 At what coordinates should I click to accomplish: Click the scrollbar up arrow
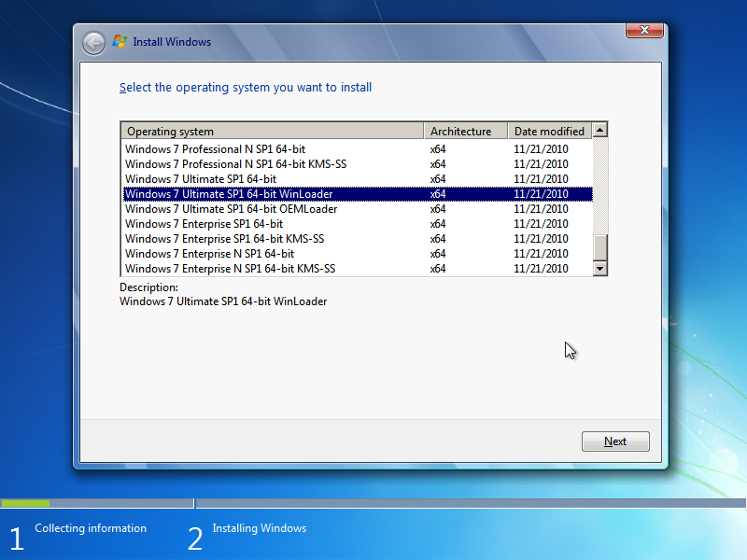pos(600,130)
